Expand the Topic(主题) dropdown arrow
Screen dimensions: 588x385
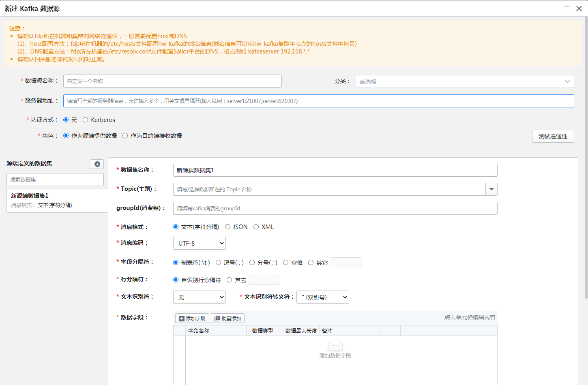[491, 189]
